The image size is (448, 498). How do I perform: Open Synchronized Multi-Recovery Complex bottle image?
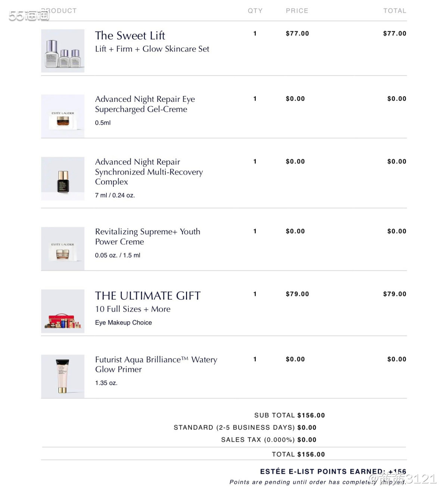63,179
